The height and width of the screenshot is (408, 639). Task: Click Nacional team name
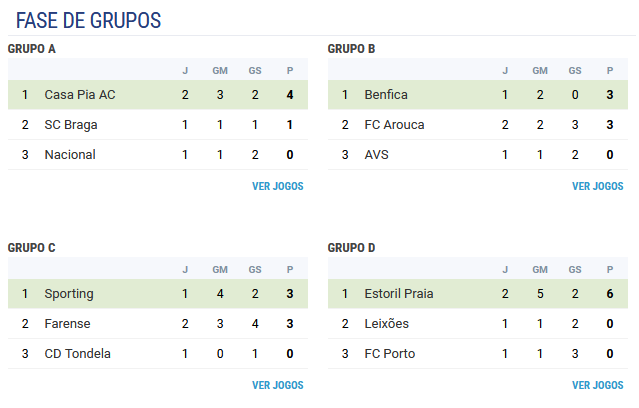coord(70,155)
